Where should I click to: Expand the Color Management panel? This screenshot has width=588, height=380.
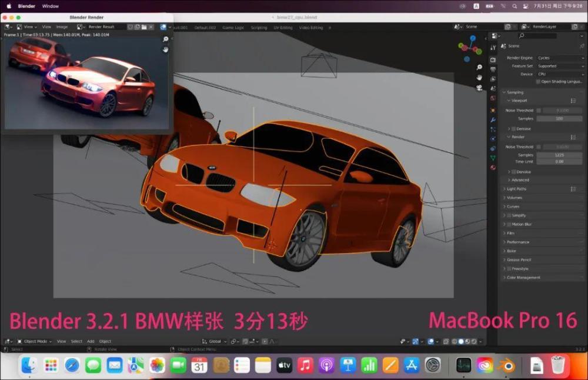pos(523,277)
